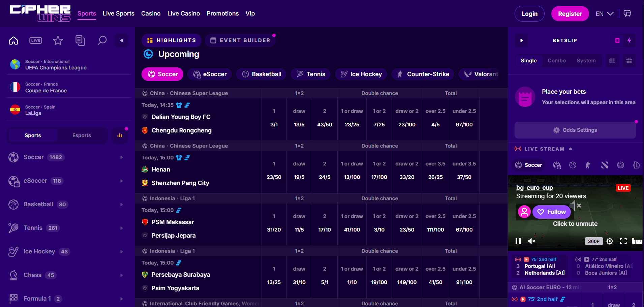Pause the live stream video
644x307 pixels.
coord(518,241)
